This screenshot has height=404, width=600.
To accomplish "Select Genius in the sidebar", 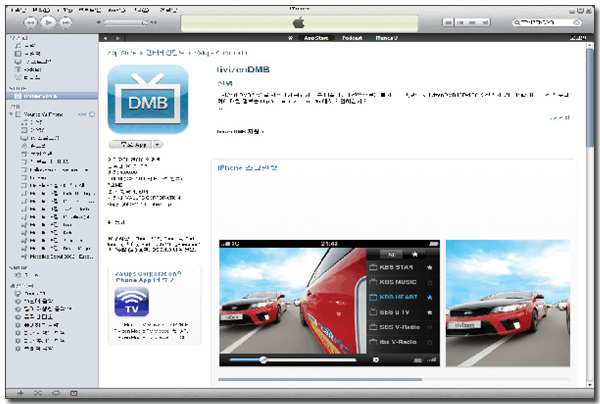I will pos(27,275).
